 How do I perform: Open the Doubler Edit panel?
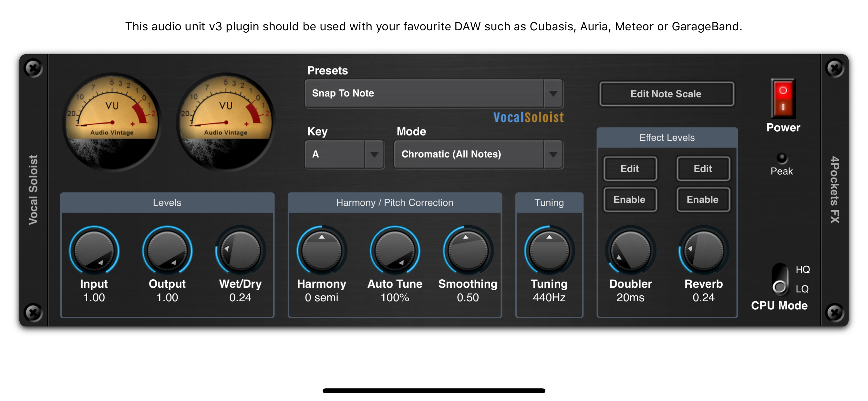tap(630, 169)
